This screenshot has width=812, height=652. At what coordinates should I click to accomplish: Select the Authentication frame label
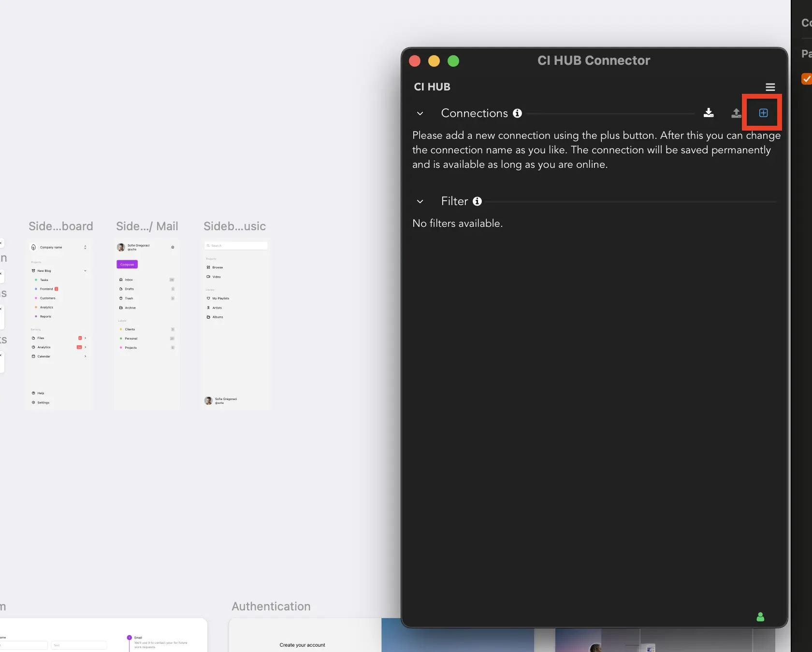click(x=271, y=607)
